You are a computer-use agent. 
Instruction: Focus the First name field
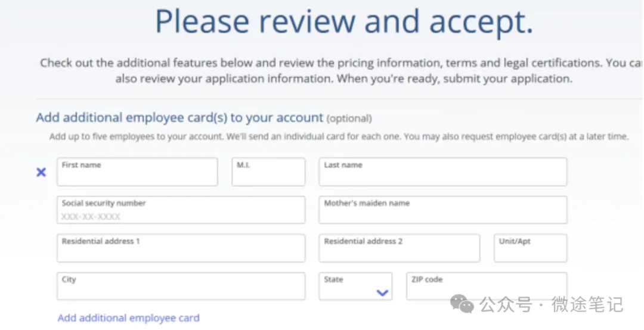[x=137, y=172]
